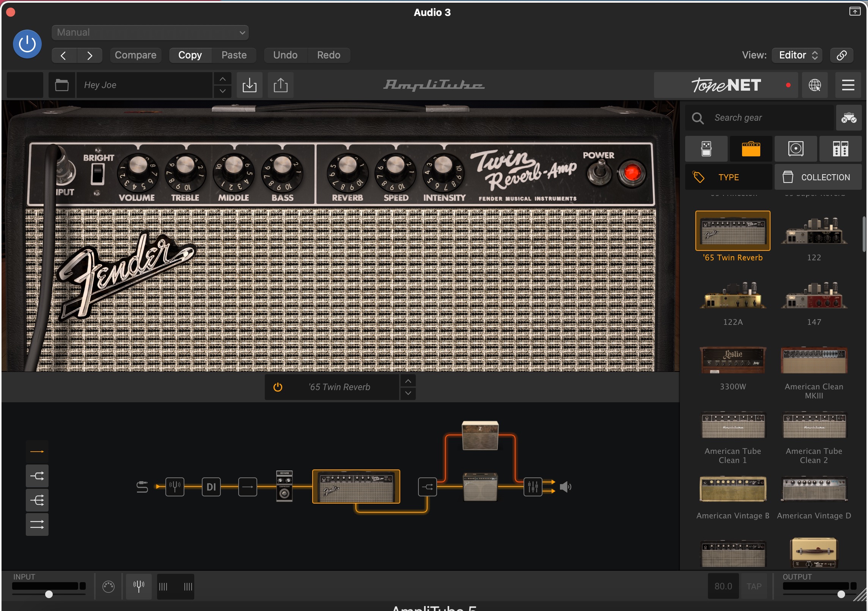
Task: Open the mixer block in signal chain
Action: pyautogui.click(x=533, y=487)
